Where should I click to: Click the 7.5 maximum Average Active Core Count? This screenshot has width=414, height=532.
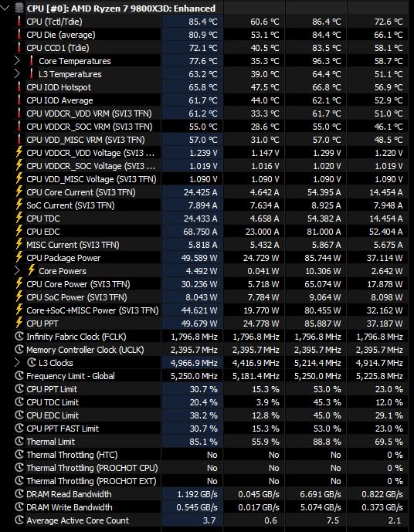(x=333, y=520)
